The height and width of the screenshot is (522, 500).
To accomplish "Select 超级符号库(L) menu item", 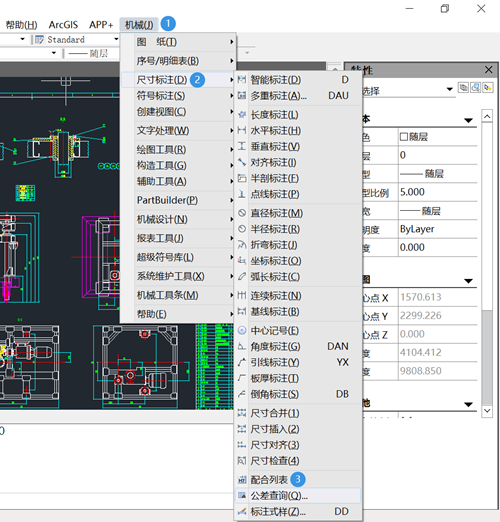I will pyautogui.click(x=178, y=257).
